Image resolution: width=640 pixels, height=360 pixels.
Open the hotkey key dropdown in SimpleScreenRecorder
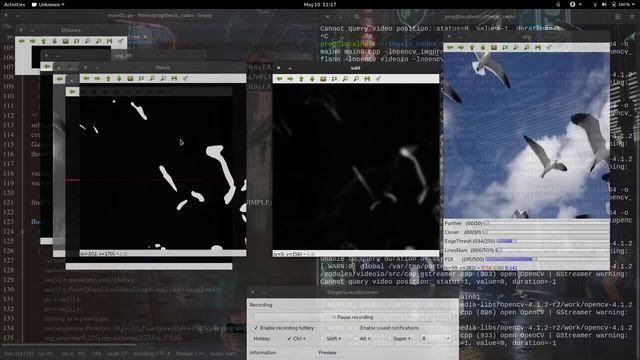[436, 338]
